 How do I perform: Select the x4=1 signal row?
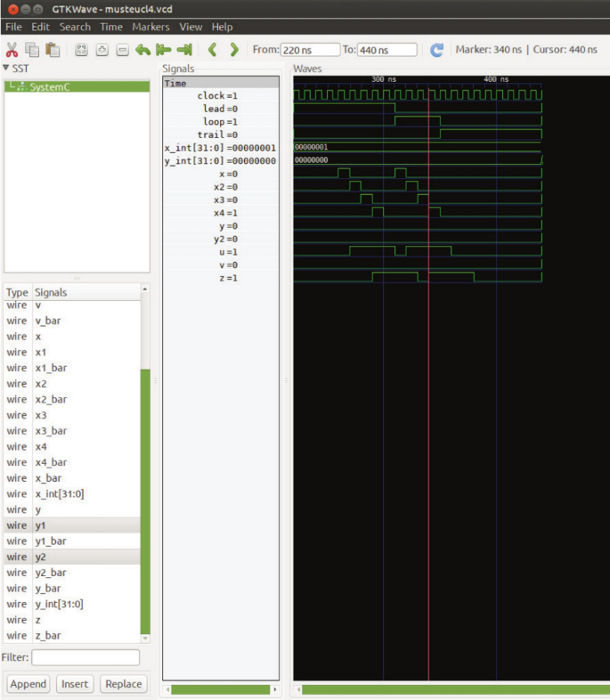click(x=221, y=213)
